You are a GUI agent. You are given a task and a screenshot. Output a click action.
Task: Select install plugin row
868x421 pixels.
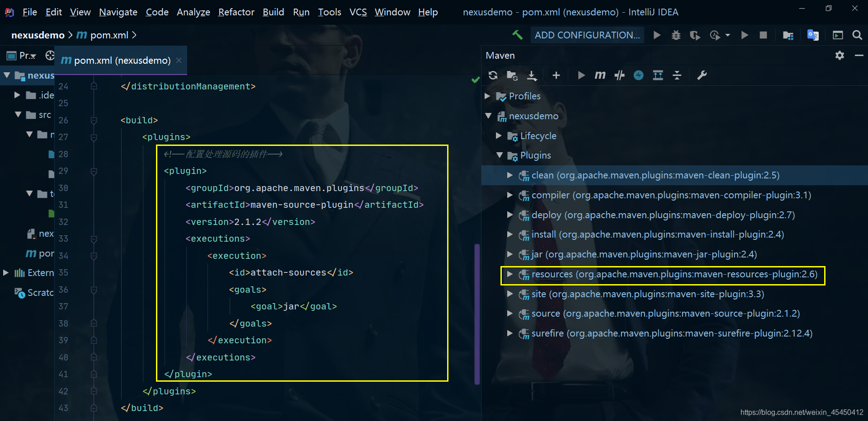tap(675, 234)
